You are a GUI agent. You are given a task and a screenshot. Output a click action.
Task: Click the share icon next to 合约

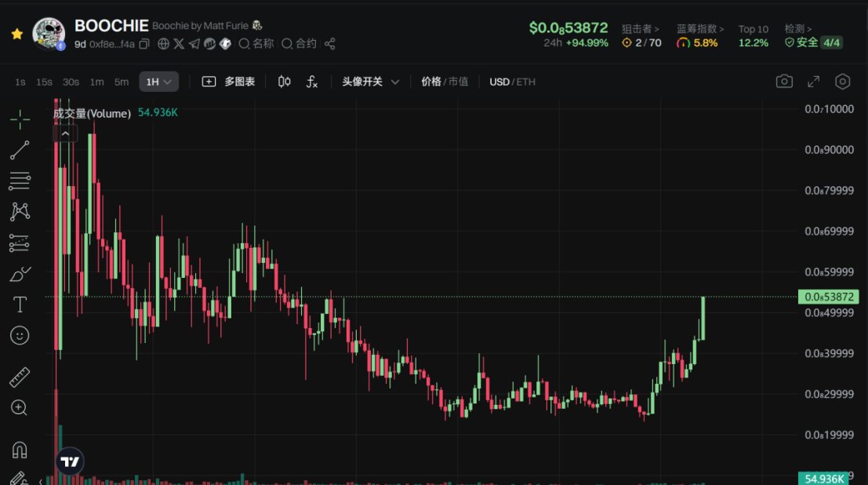tap(330, 44)
